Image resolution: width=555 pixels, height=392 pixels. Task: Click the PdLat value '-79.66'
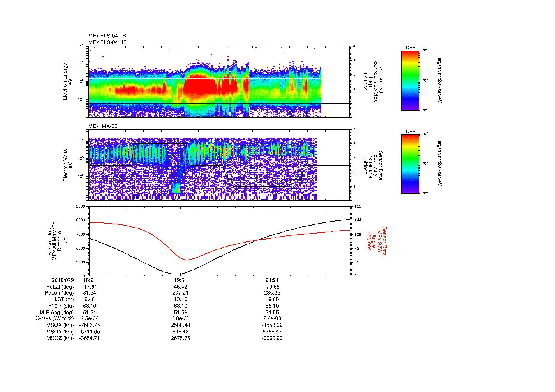272,287
